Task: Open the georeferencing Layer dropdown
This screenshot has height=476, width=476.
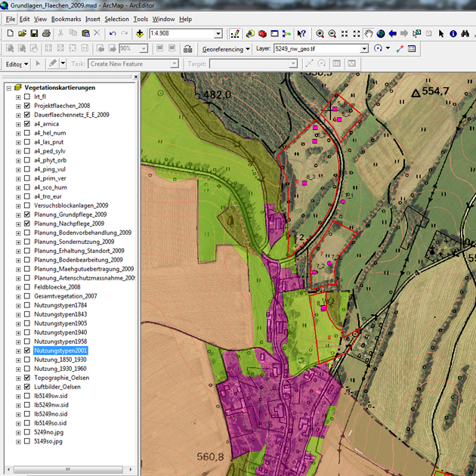Action: [x=364, y=48]
